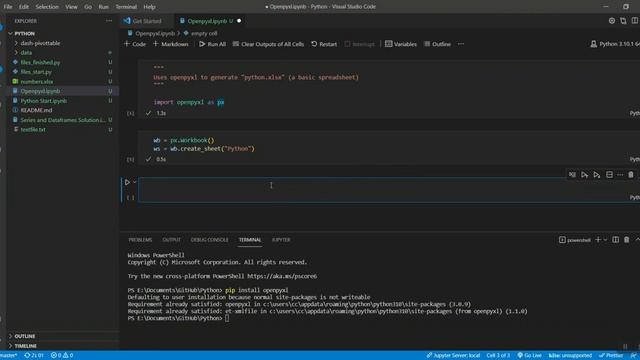
Task: Open Python Start.ipynb notebook
Action: tap(44, 100)
